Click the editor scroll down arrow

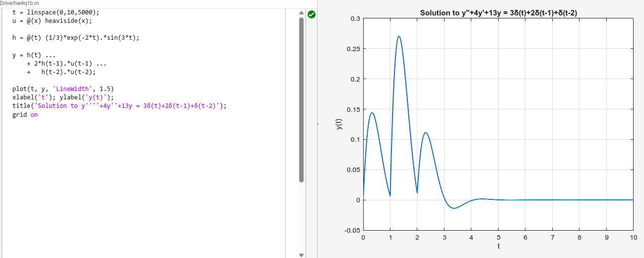pos(301,255)
